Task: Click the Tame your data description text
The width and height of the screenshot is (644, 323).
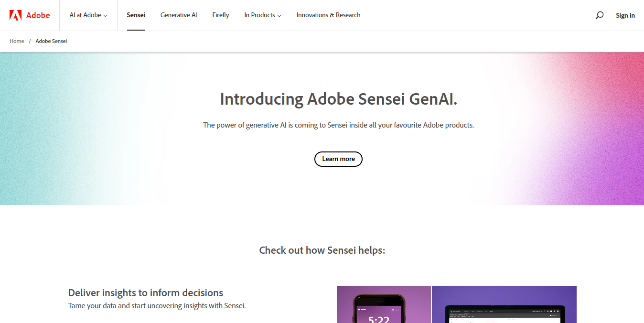Action: point(157,306)
